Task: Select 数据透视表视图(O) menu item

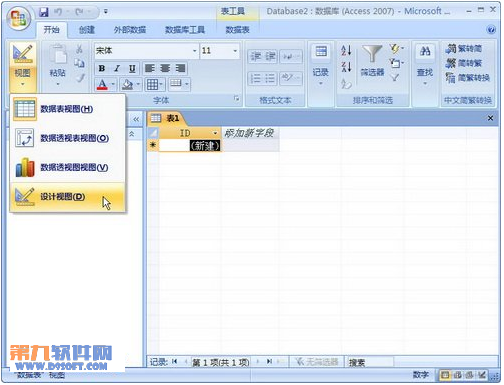Action: tap(68, 138)
